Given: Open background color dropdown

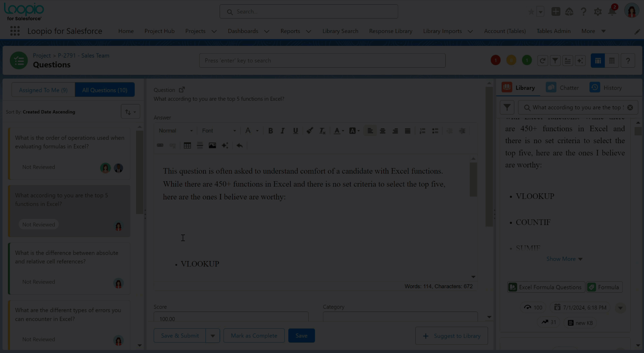Looking at the screenshot, I should click(x=354, y=131).
